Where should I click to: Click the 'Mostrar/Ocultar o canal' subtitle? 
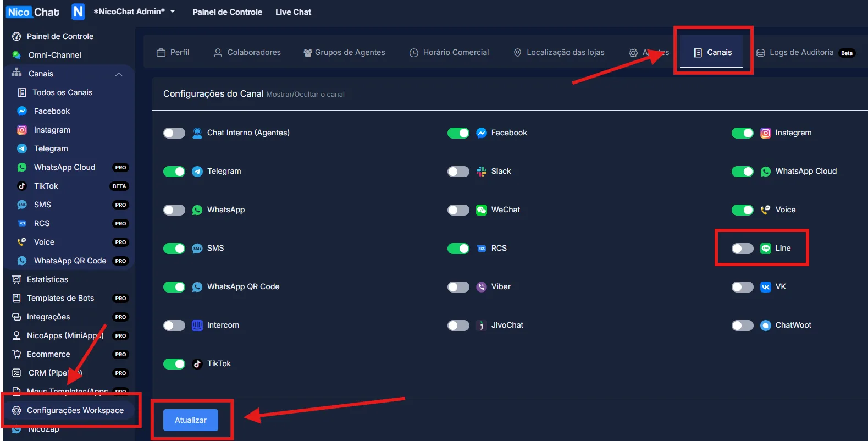point(305,95)
